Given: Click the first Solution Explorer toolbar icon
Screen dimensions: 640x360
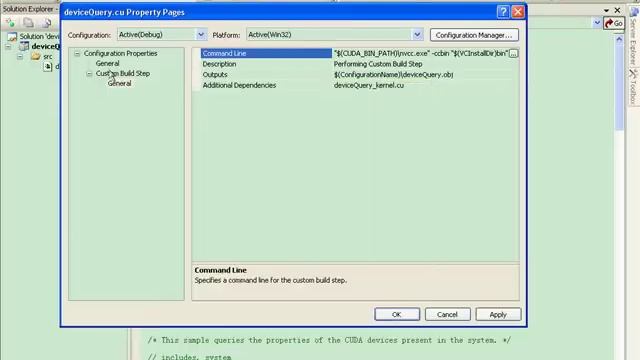Looking at the screenshot, I should tap(11, 23).
